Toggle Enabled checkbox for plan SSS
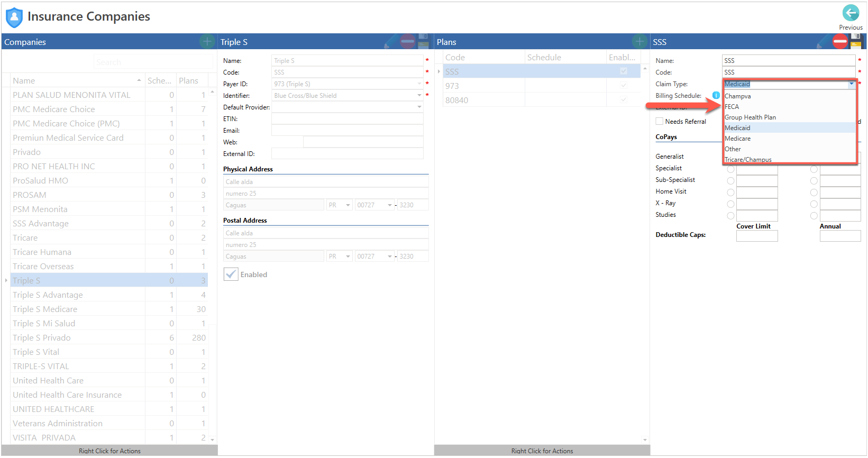The height and width of the screenshot is (458, 868). pos(624,71)
